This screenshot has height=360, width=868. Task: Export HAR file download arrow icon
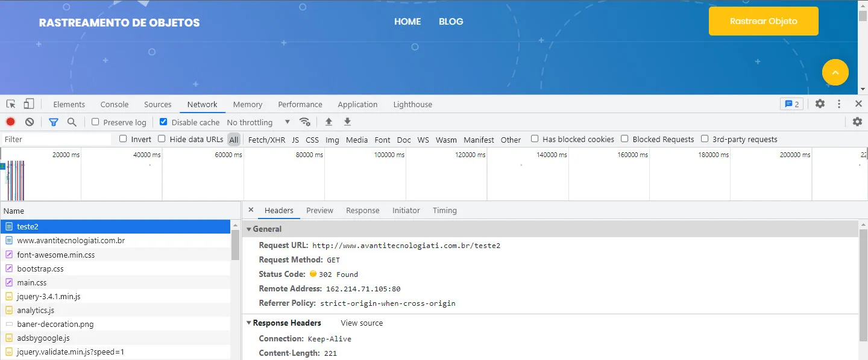pos(347,122)
